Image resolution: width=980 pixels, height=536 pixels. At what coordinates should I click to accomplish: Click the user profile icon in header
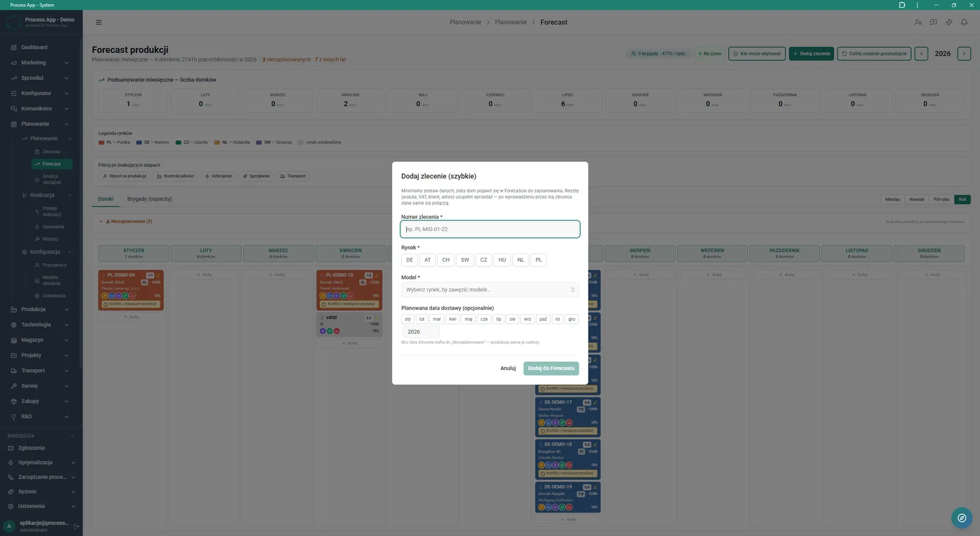pos(918,22)
